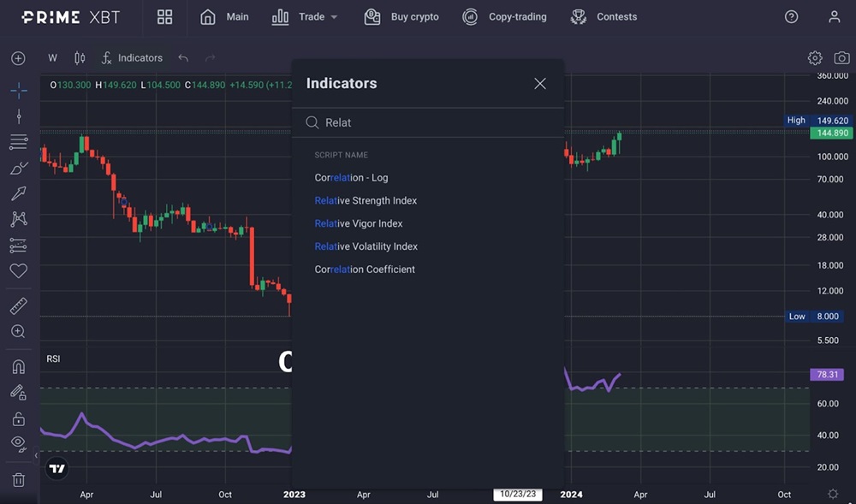Remove drawings with the trash icon
The height and width of the screenshot is (504, 856).
click(18, 480)
